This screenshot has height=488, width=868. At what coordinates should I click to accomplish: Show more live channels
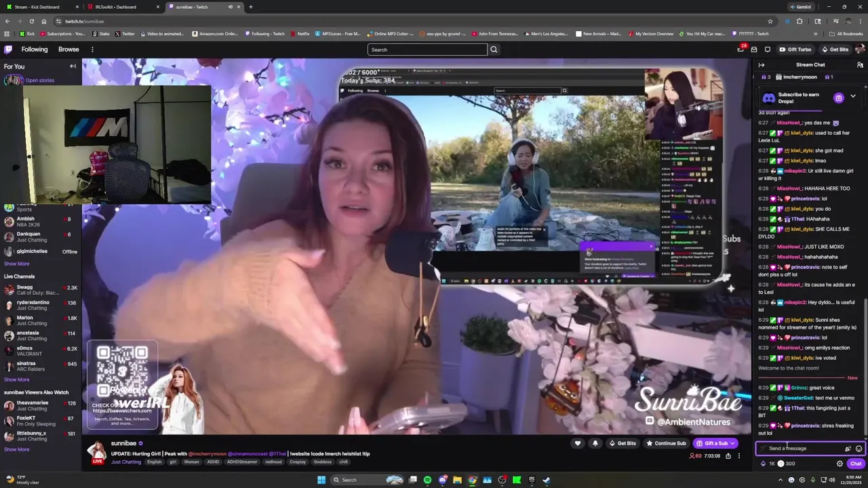[17, 380]
